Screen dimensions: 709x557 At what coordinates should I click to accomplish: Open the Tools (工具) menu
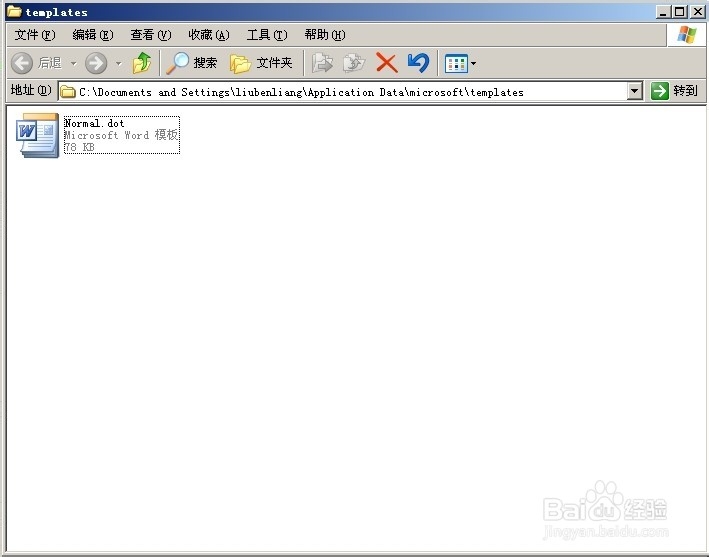[267, 35]
